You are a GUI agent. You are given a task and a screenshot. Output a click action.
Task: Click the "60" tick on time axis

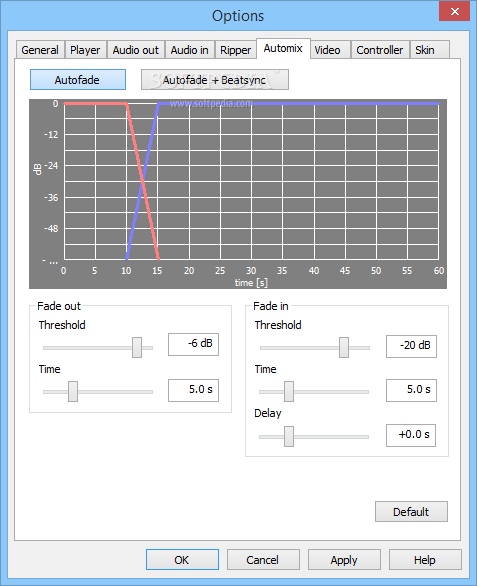tap(439, 271)
